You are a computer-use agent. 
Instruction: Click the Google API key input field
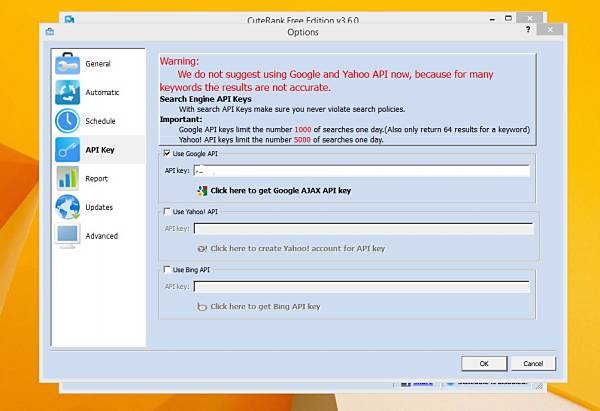(x=362, y=171)
